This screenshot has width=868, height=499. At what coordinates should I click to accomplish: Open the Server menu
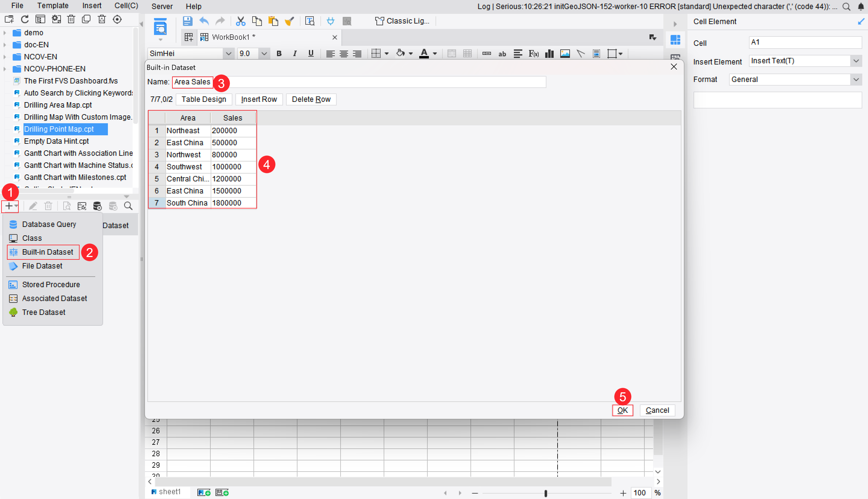(162, 6)
